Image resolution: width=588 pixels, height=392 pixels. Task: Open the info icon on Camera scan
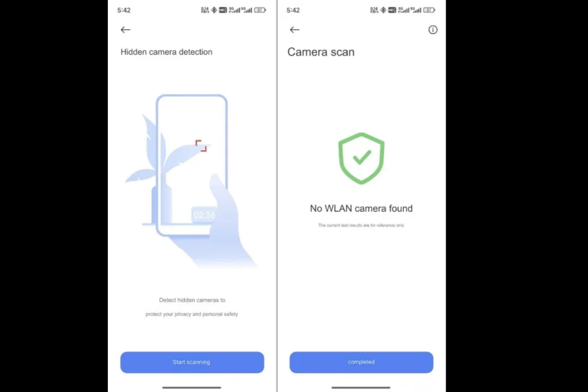tap(433, 30)
